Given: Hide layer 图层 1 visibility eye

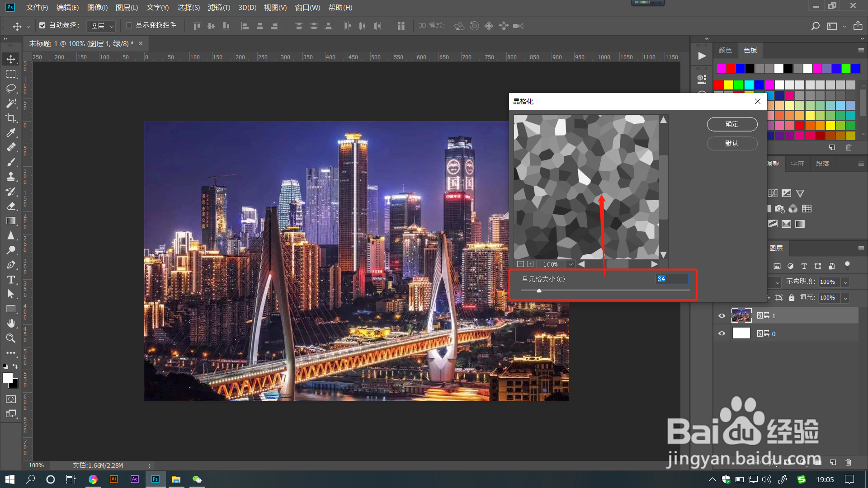Looking at the screenshot, I should click(722, 316).
